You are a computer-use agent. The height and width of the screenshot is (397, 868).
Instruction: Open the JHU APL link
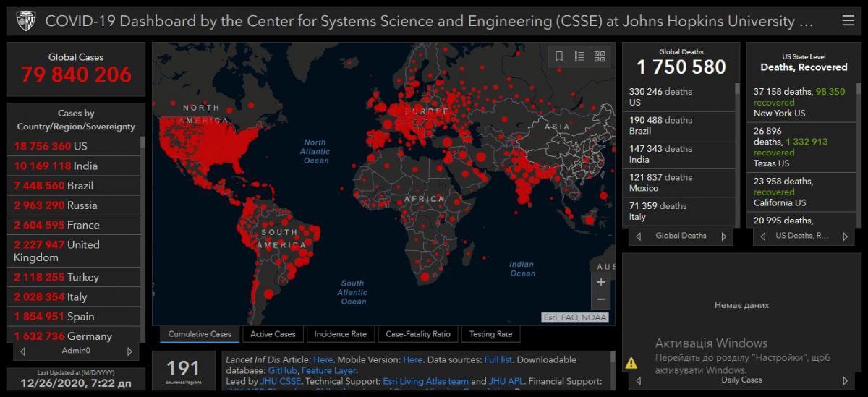point(506,381)
